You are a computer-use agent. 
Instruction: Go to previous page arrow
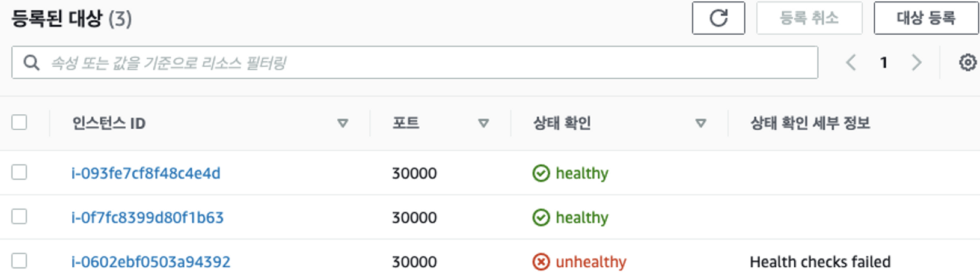coord(851,62)
